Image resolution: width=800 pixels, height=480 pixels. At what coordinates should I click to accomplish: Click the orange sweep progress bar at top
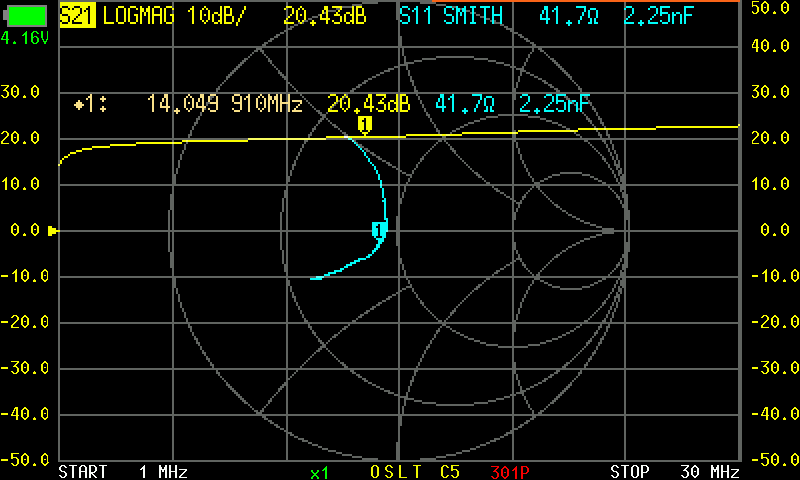pyautogui.click(x=586, y=1)
